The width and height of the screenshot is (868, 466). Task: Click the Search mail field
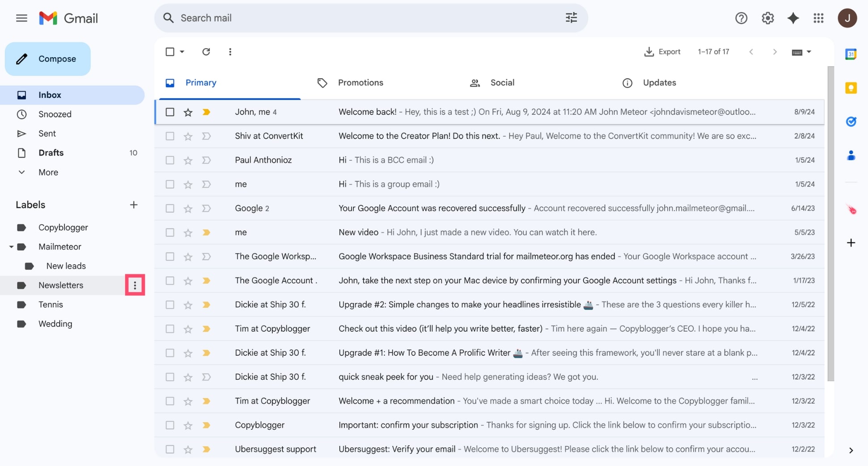coord(371,18)
